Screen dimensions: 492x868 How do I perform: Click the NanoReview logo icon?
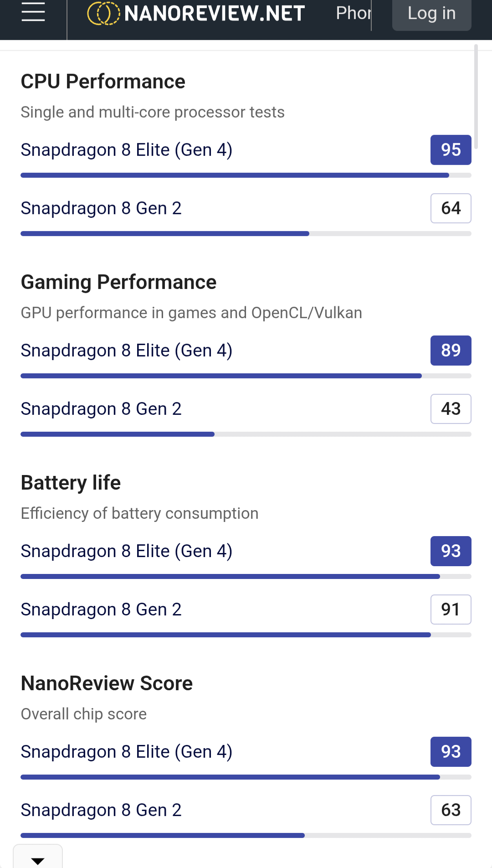coord(103,13)
